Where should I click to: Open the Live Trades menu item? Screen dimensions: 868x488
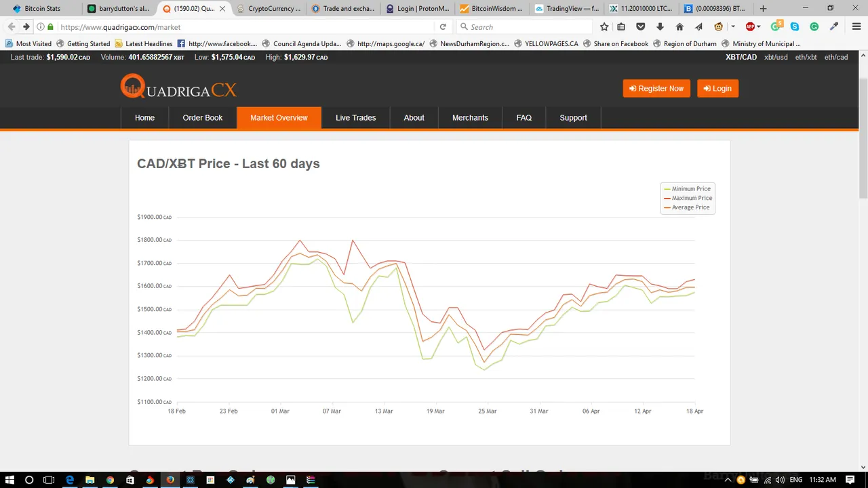point(355,118)
